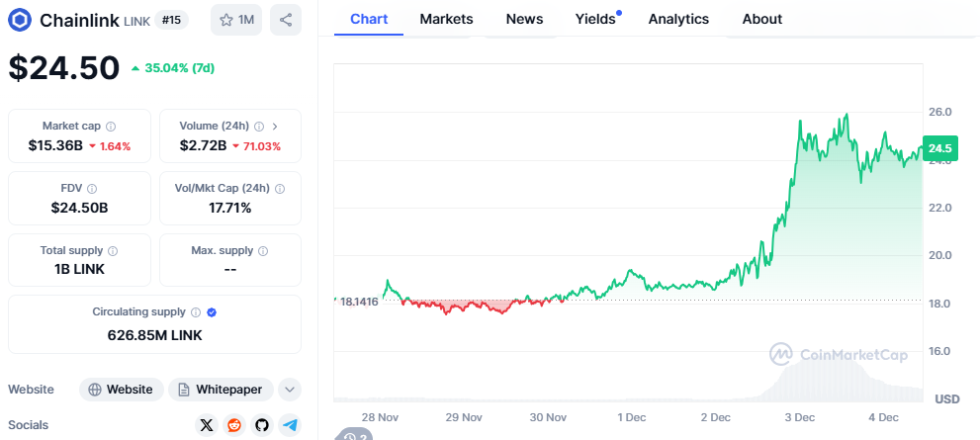Show Volume (24h) info icon
The height and width of the screenshot is (440, 980).
point(259,127)
